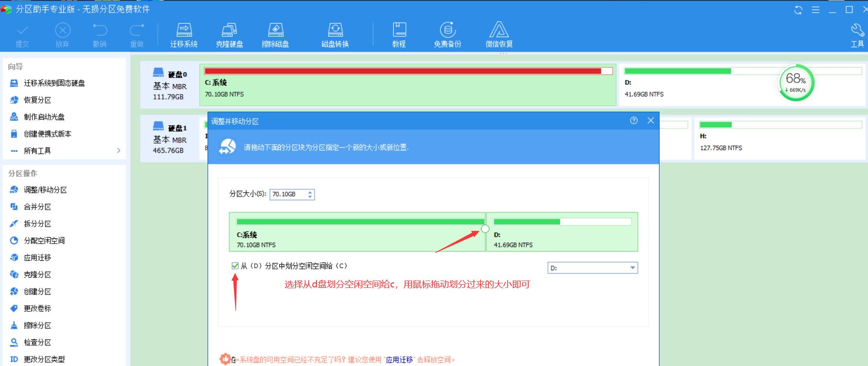This screenshot has height=366, width=868.
Task: Open the hamburger menu in title bar
Action: pos(816,10)
